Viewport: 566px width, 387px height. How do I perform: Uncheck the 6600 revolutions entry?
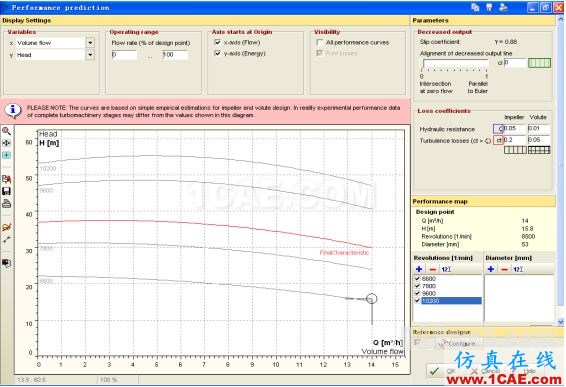pos(417,279)
